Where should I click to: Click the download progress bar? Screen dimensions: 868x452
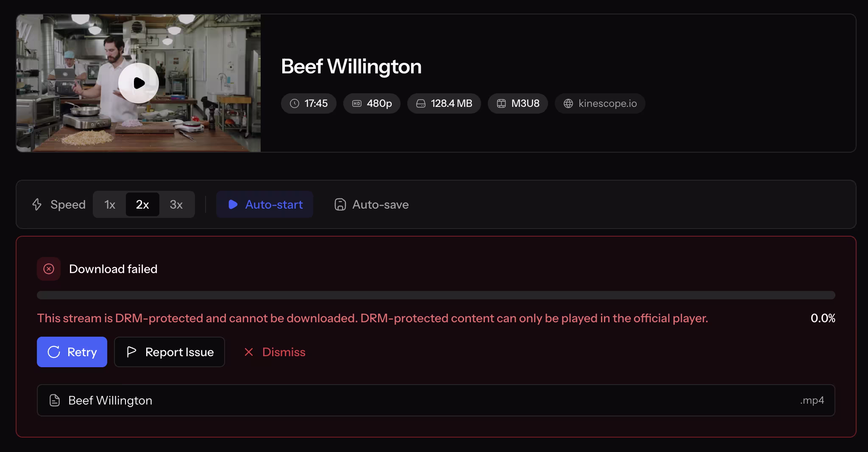click(436, 295)
